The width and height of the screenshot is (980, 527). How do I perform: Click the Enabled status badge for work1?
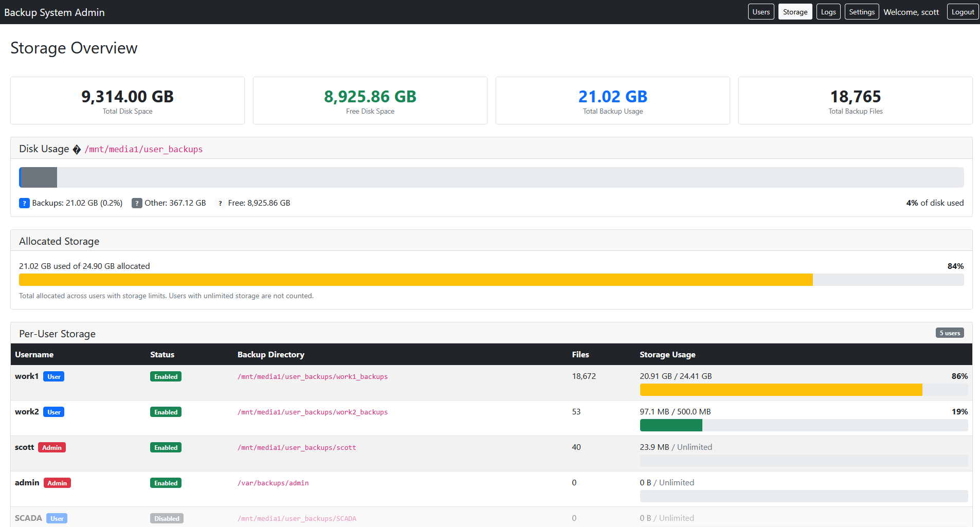tap(166, 377)
